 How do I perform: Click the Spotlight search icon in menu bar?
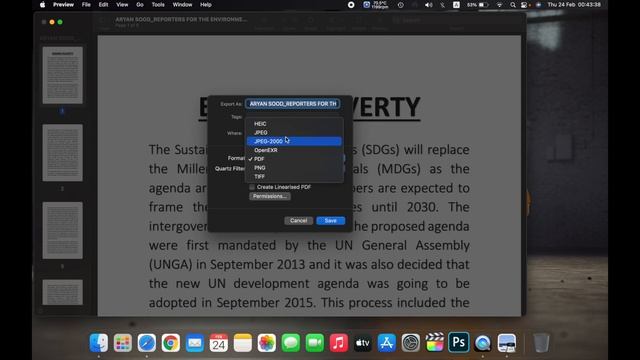[x=513, y=5]
